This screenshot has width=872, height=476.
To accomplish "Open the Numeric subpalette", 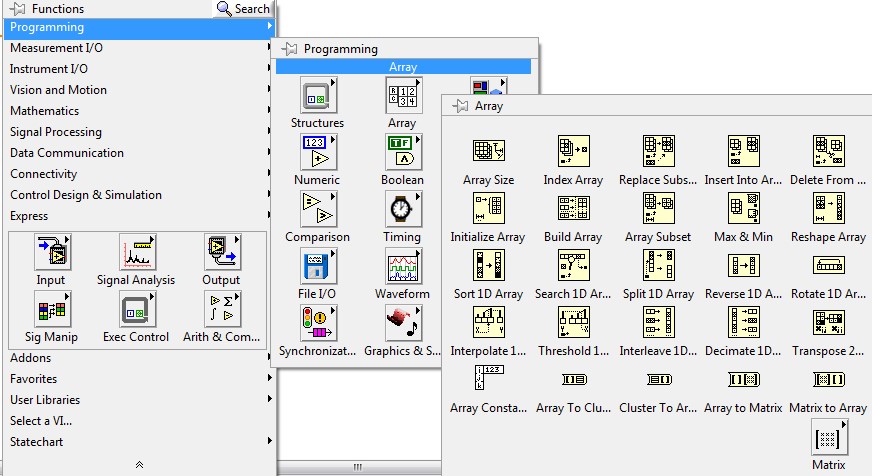I will 318,152.
